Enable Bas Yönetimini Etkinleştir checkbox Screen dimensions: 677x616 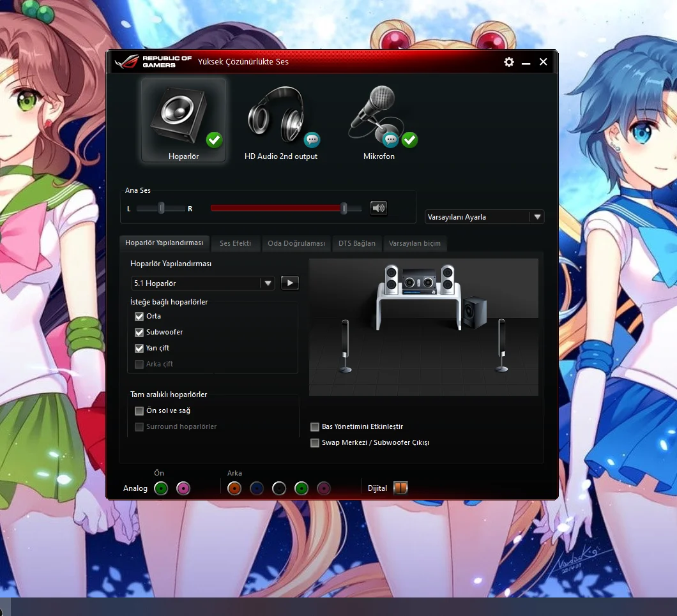pos(315,427)
